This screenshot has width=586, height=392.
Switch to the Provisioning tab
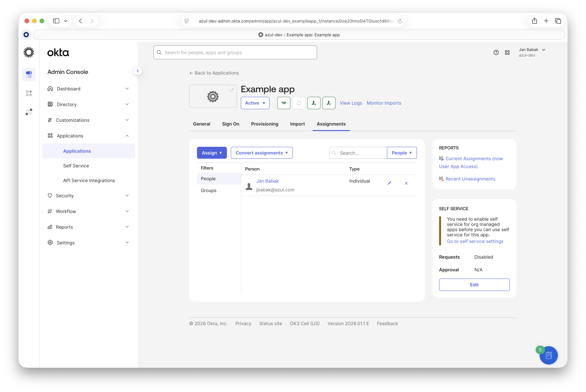(x=265, y=124)
